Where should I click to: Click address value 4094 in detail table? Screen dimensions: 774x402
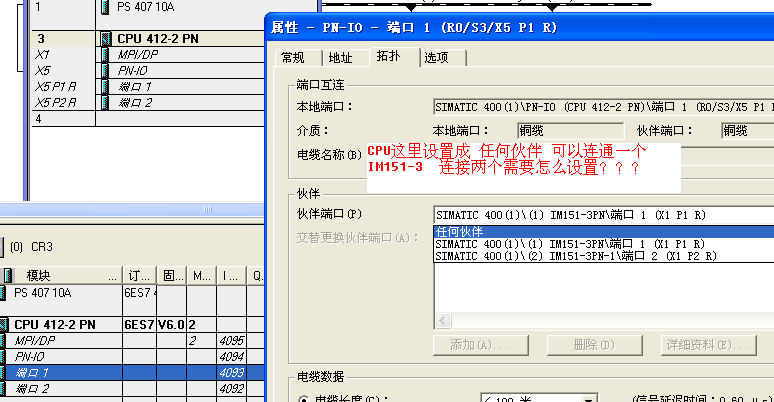232,357
